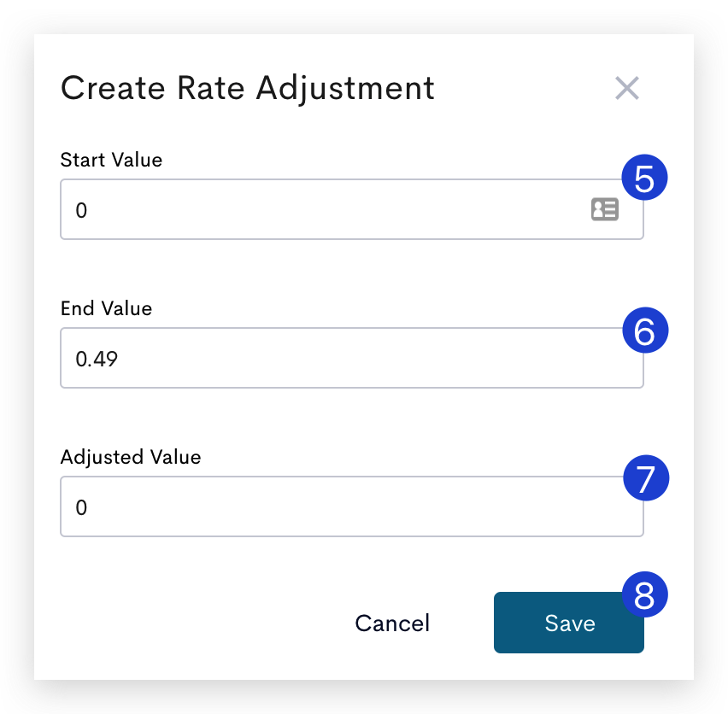728x714 pixels.
Task: Click empty dialog area left of Cancel
Action: (x=195, y=623)
